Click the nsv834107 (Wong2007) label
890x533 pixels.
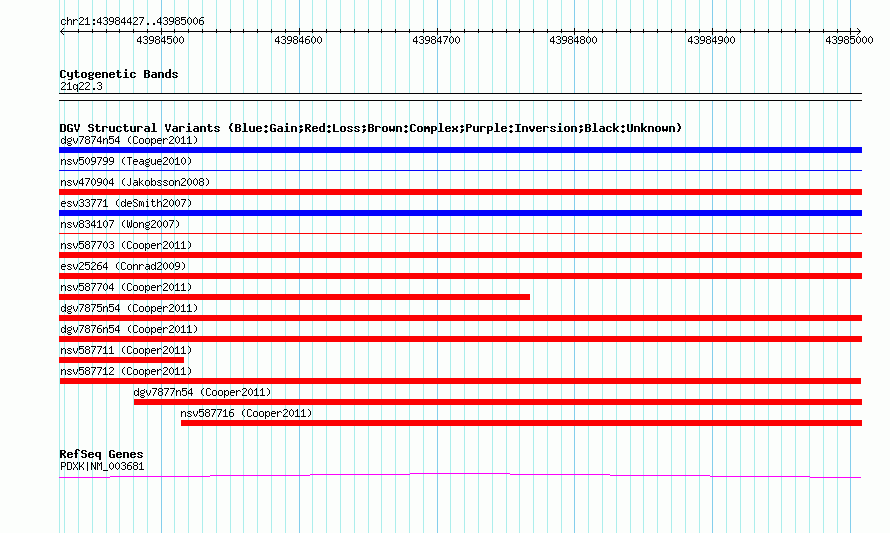click(120, 224)
